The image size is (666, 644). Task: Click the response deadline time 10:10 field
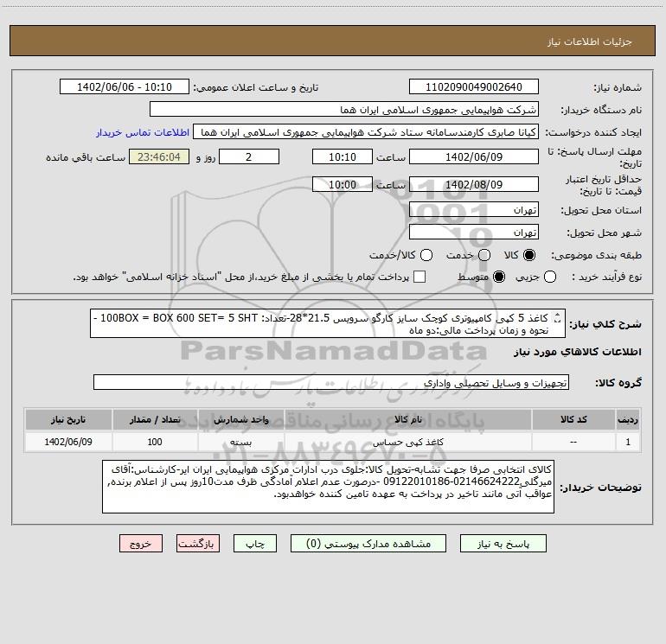(x=343, y=156)
